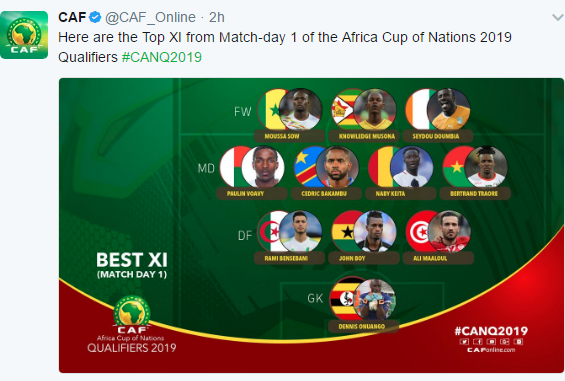Click the 2h tweet timestamp

[x=217, y=17]
